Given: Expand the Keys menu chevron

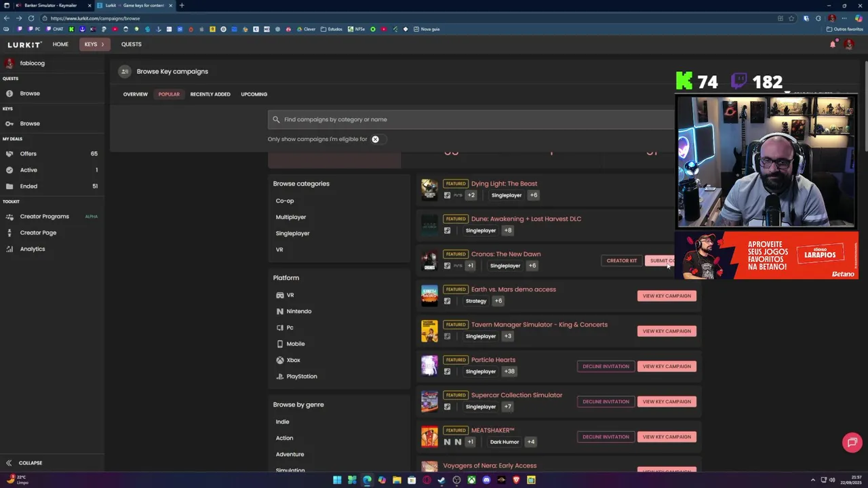Looking at the screenshot, I should (102, 44).
